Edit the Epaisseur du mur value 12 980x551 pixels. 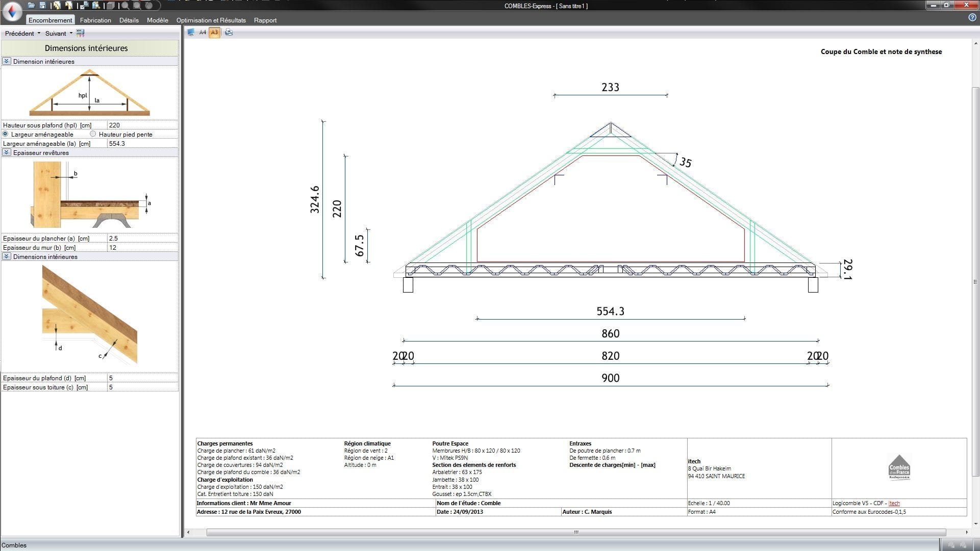click(142, 247)
